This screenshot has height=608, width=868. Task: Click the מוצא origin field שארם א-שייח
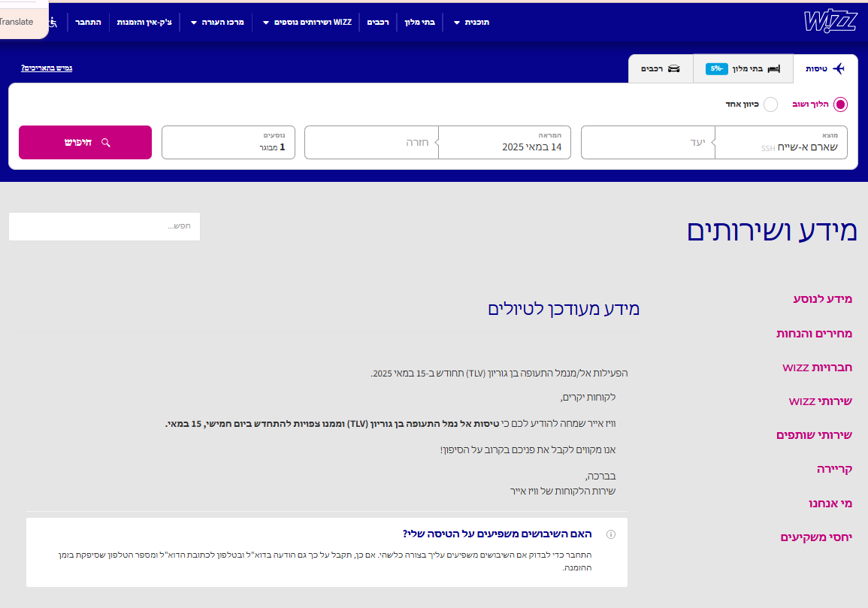(x=781, y=142)
